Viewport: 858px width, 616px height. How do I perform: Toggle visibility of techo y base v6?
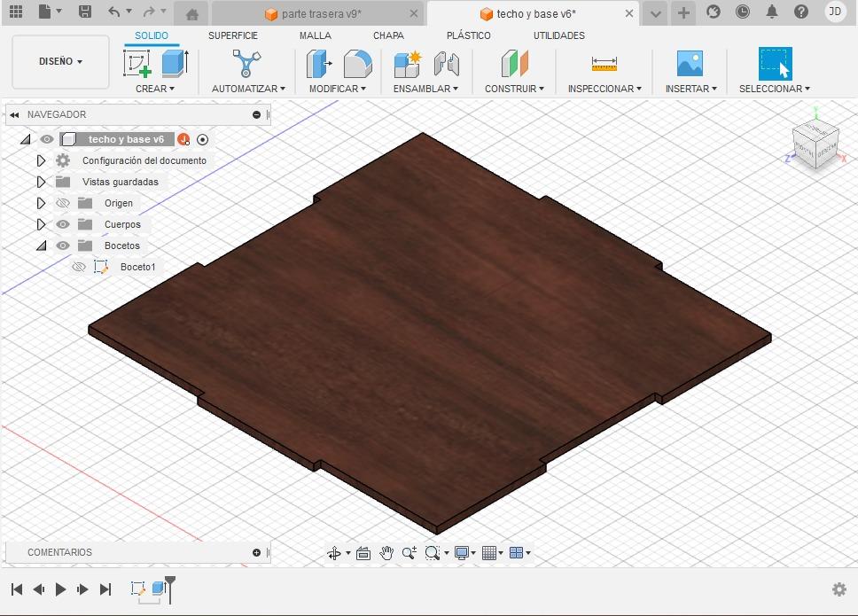point(47,139)
